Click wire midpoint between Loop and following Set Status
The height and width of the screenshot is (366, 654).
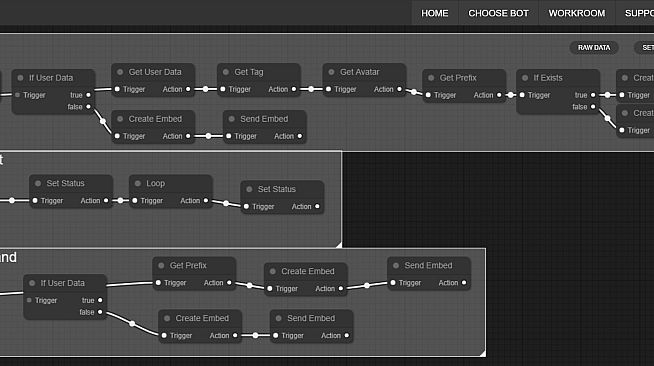[x=226, y=203]
